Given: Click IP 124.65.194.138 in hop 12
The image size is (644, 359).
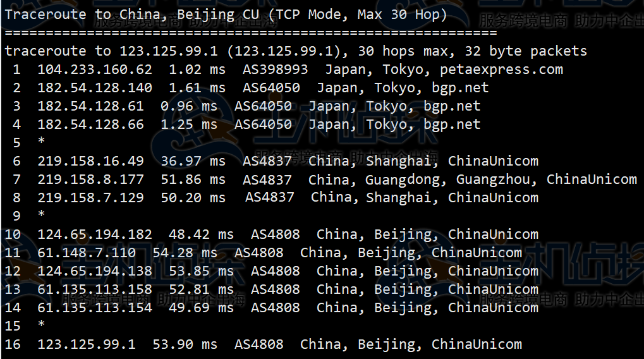Looking at the screenshot, I should point(95,271).
